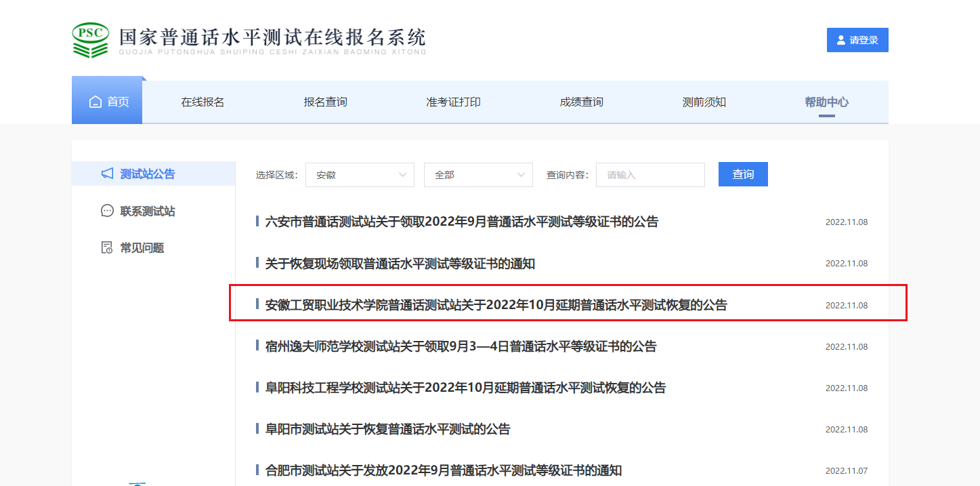Open the 安徽 region dropdown

pyautogui.click(x=360, y=175)
